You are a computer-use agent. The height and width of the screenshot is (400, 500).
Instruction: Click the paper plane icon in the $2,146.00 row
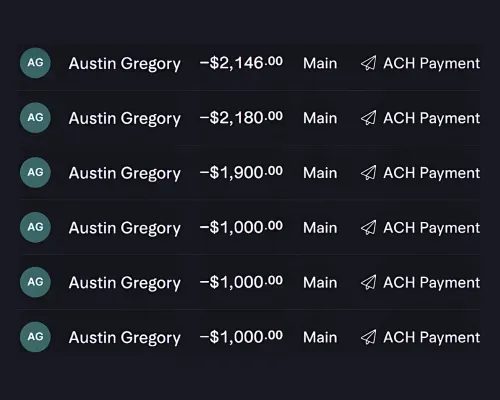click(x=369, y=63)
